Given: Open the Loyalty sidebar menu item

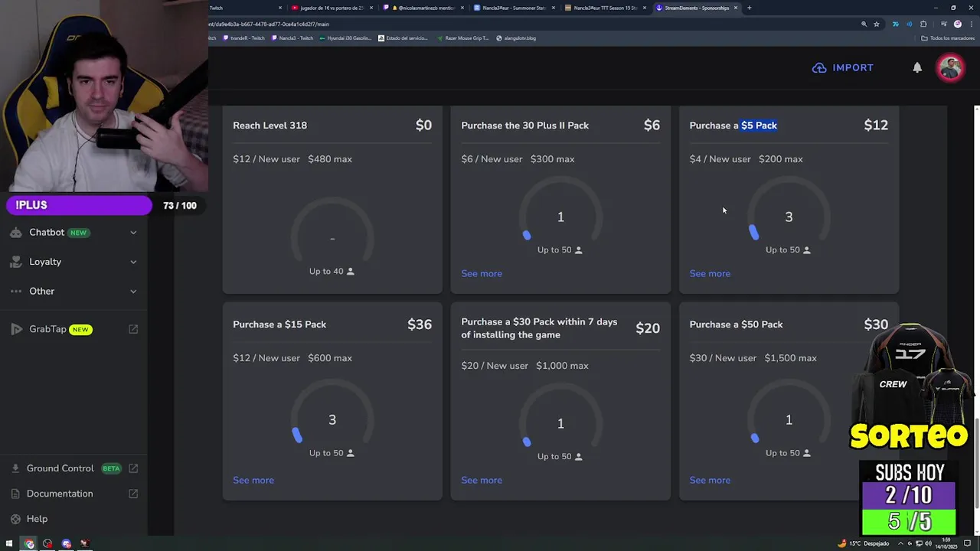Looking at the screenshot, I should [x=73, y=262].
